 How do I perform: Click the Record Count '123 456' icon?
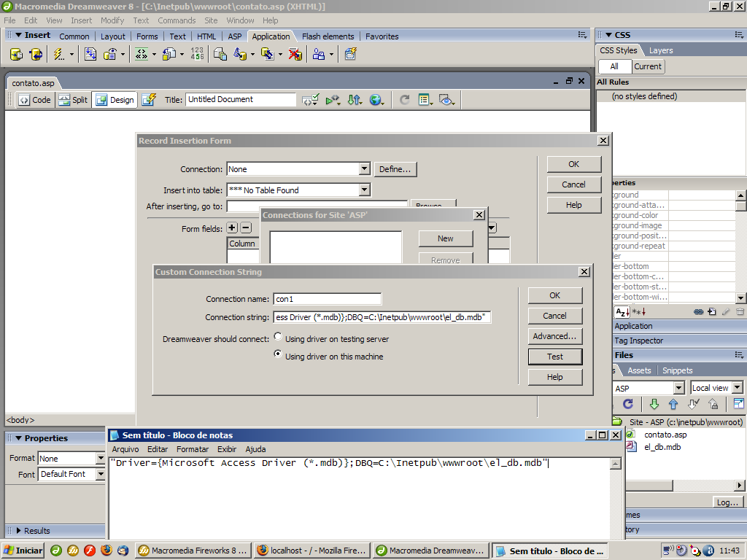click(x=197, y=54)
